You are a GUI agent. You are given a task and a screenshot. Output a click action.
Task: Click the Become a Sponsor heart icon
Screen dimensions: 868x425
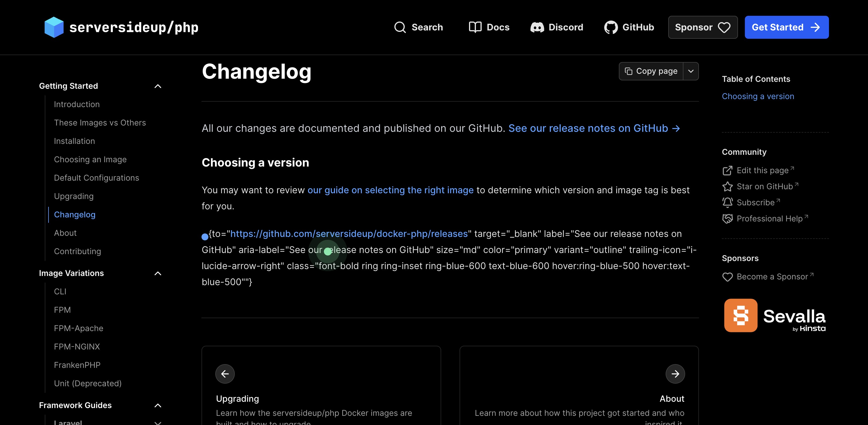click(728, 277)
